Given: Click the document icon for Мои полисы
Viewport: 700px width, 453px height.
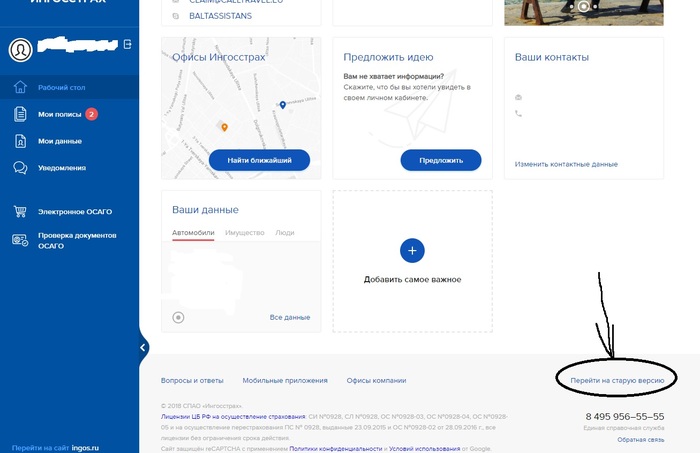Looking at the screenshot, I should 20,114.
